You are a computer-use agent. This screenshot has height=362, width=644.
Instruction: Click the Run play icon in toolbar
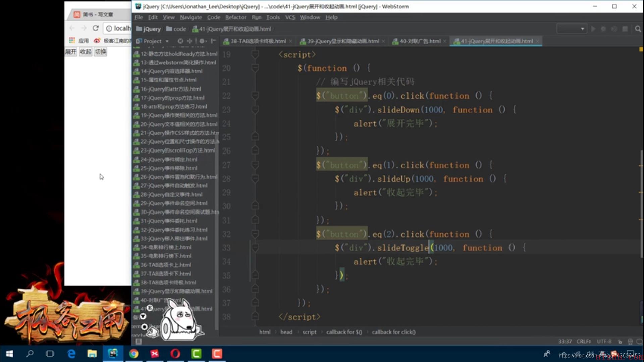pos(593,29)
